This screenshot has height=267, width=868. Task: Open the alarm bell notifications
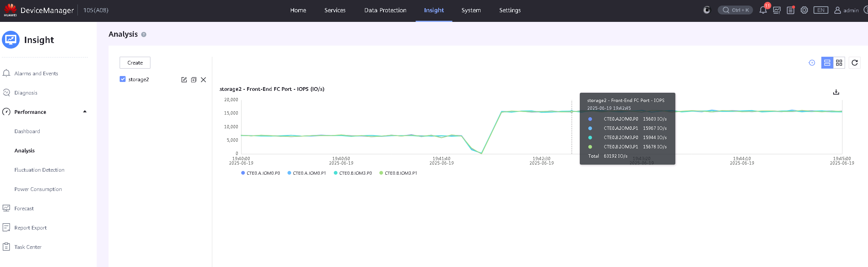[x=763, y=10]
